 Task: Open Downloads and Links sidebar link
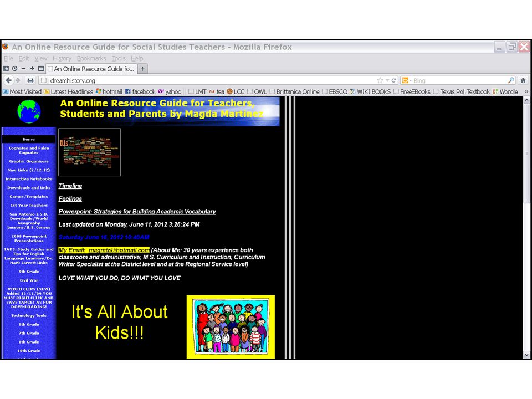click(x=29, y=188)
